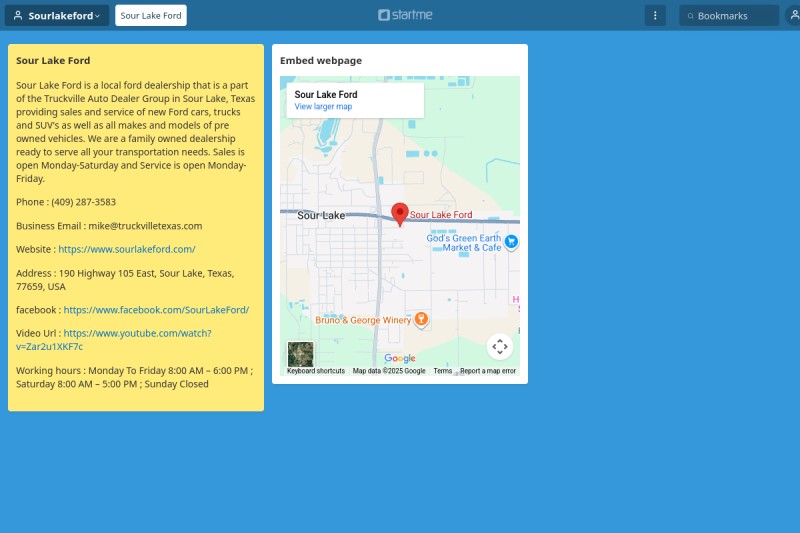The width and height of the screenshot is (800, 533).
Task: Click the Bruno & George Winery marker icon
Action: click(421, 320)
